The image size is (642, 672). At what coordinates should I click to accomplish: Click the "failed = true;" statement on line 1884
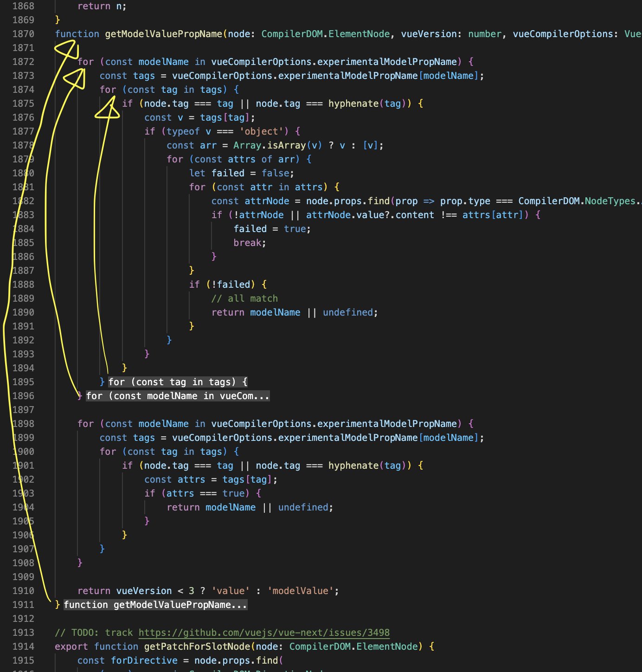(x=271, y=229)
